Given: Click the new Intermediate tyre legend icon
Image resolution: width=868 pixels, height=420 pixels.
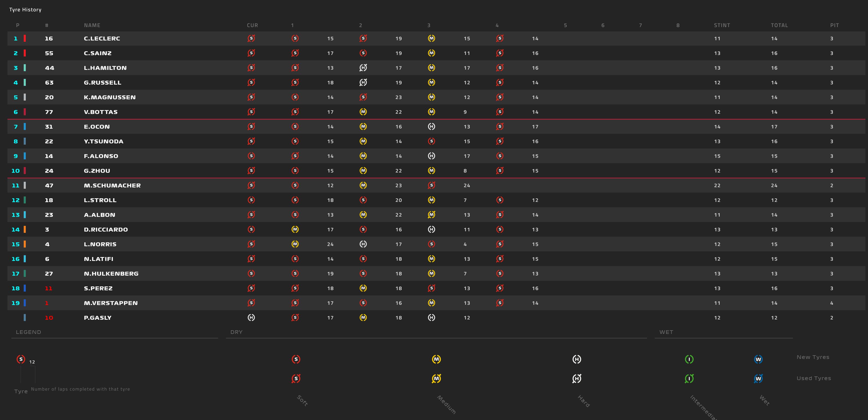Looking at the screenshot, I should point(689,359).
